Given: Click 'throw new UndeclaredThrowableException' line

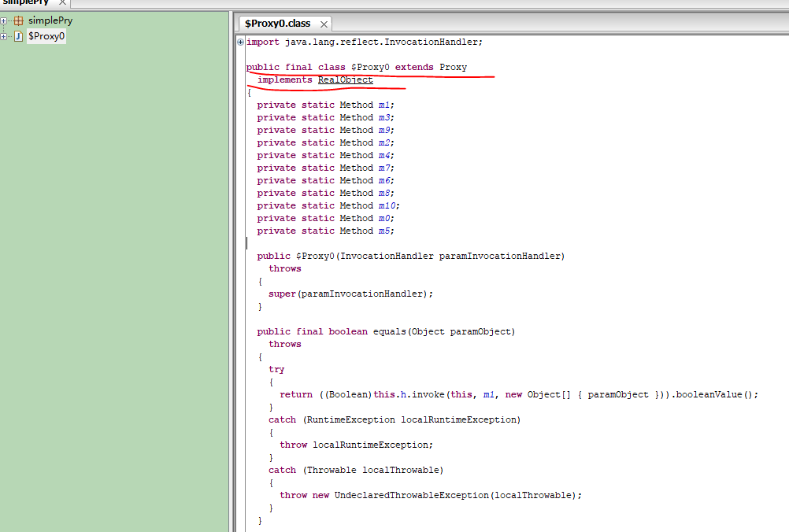Looking at the screenshot, I should pyautogui.click(x=431, y=495).
